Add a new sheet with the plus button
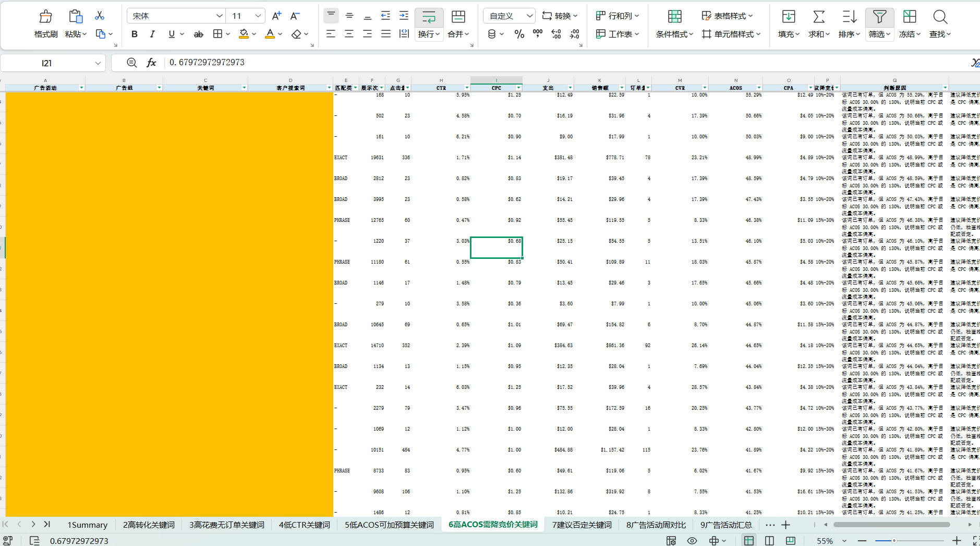Screen dimensions: 980x546 786,525
